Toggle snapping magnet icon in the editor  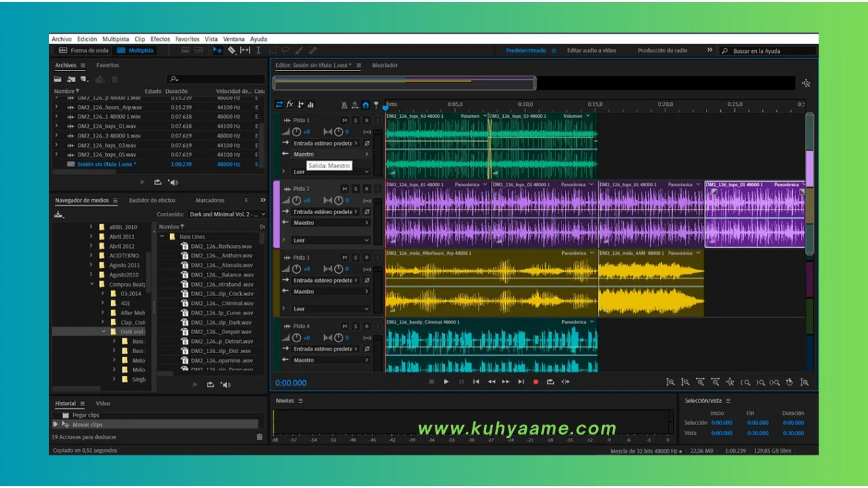(x=366, y=105)
